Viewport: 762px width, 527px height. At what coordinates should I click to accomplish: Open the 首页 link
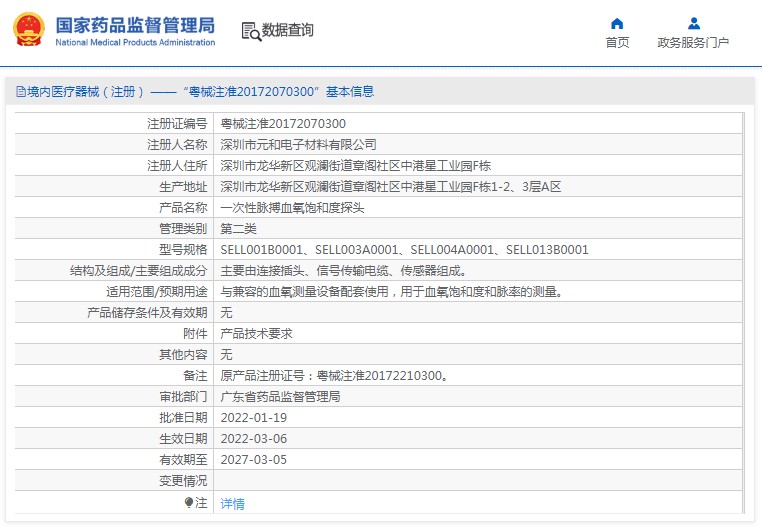617,43
